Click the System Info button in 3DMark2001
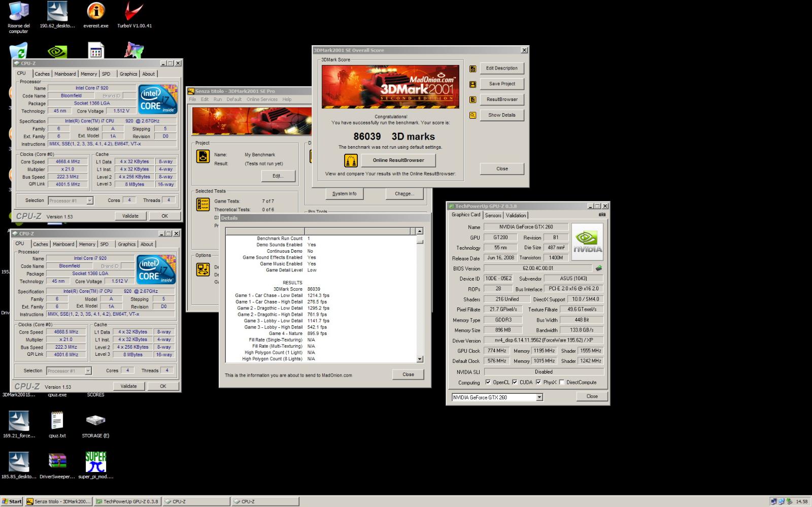The width and height of the screenshot is (812, 507). coord(344,194)
